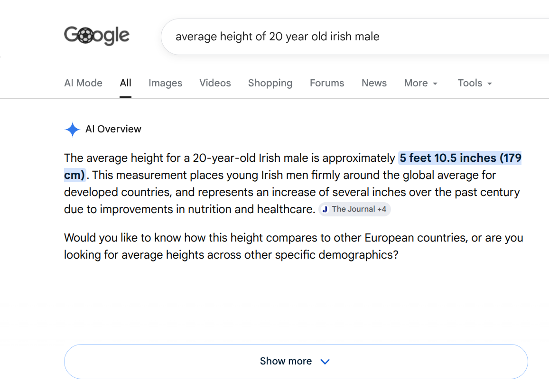Click the Show more chevron icon
The image size is (549, 392).
[x=325, y=362]
